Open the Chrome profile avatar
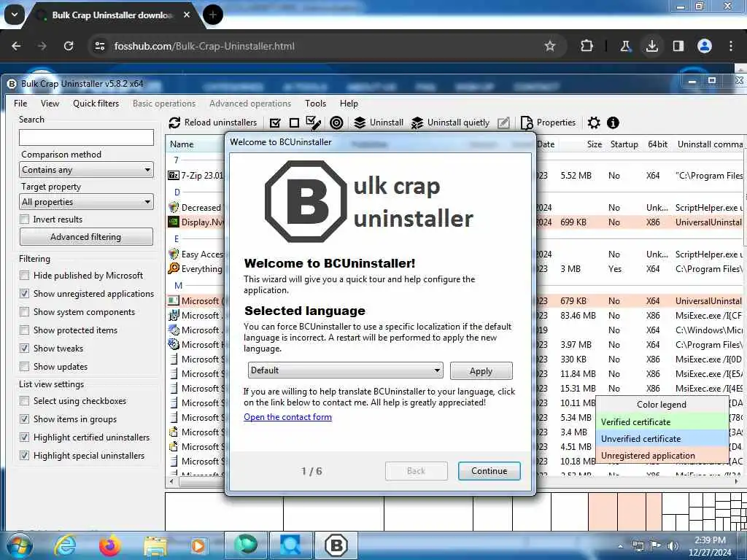The height and width of the screenshot is (560, 747). [x=705, y=46]
